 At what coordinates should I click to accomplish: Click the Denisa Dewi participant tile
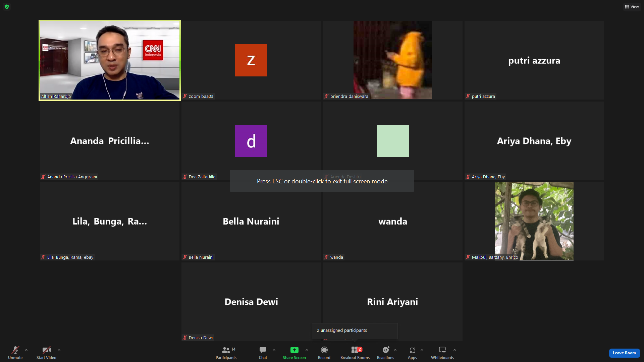point(251,302)
